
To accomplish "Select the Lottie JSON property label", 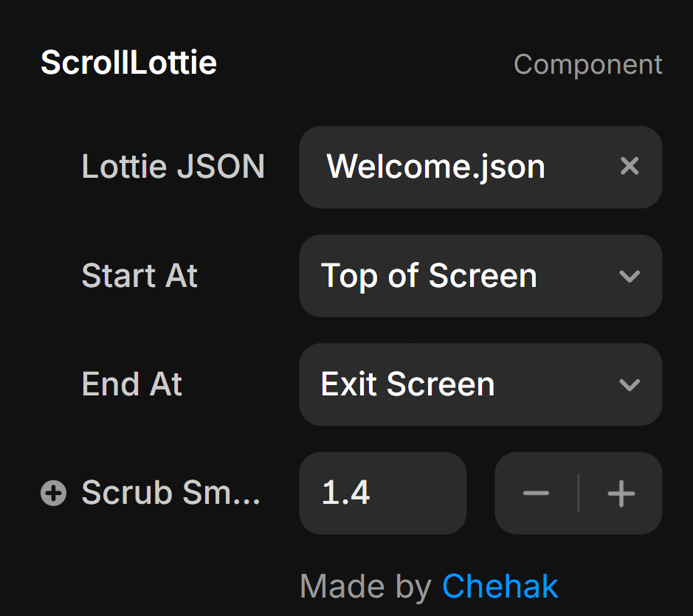I will pos(173,167).
